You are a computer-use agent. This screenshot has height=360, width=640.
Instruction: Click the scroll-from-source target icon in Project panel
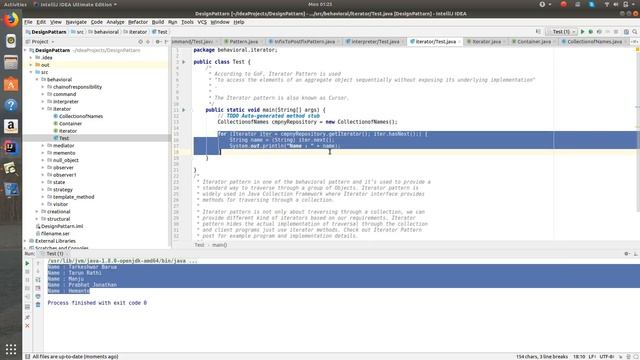click(140, 42)
